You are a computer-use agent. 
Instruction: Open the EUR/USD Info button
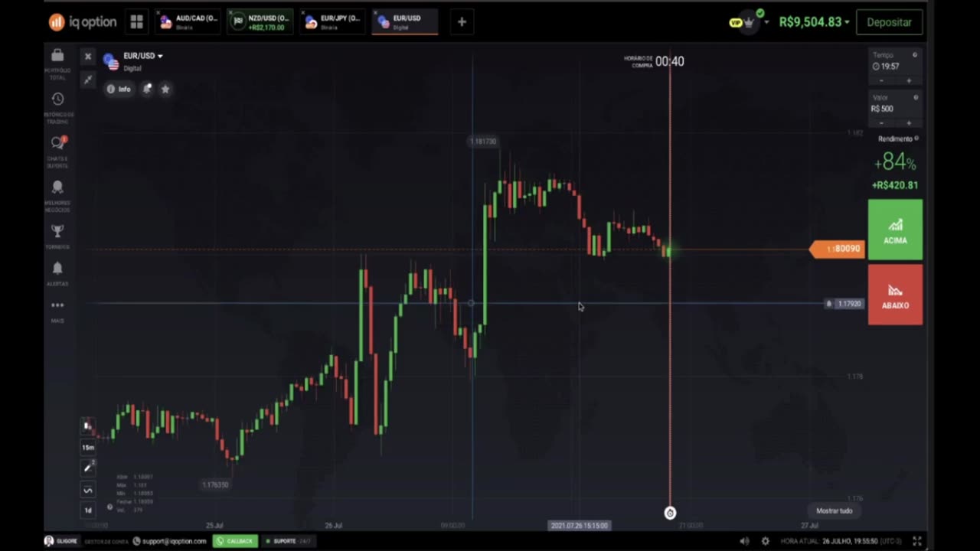click(119, 89)
